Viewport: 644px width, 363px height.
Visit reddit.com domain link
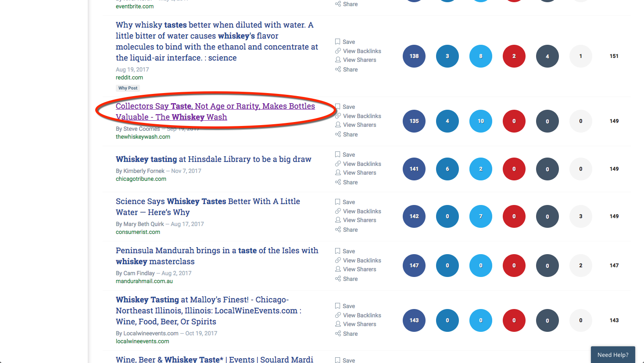click(x=129, y=77)
